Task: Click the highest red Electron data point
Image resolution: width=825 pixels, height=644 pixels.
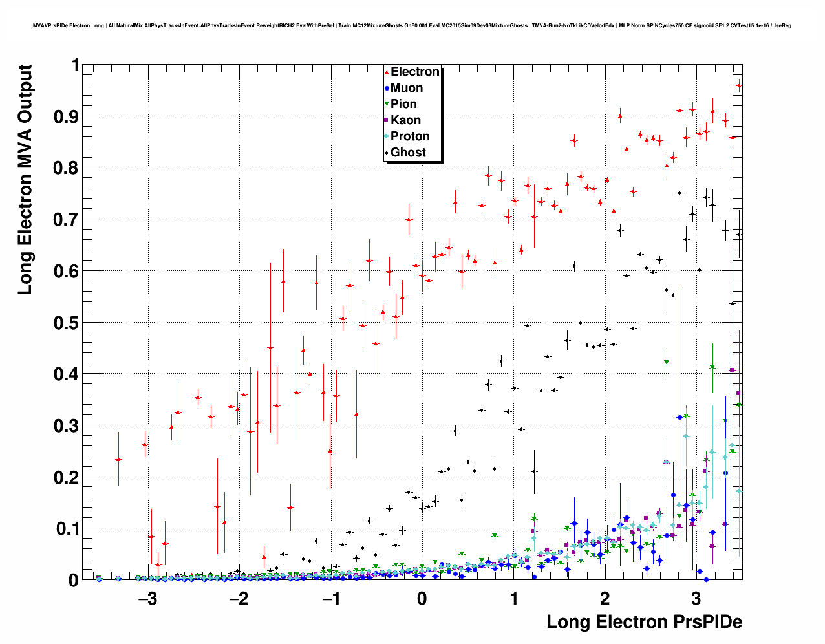Action: 739,85
